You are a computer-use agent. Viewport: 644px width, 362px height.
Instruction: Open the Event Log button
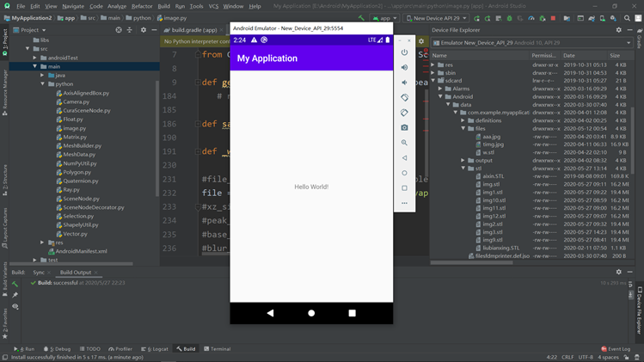click(616, 349)
